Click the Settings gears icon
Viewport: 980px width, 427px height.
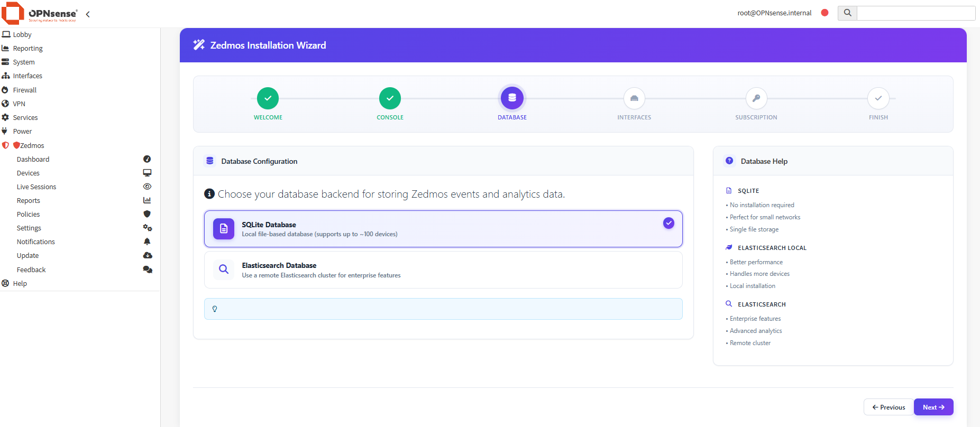148,228
